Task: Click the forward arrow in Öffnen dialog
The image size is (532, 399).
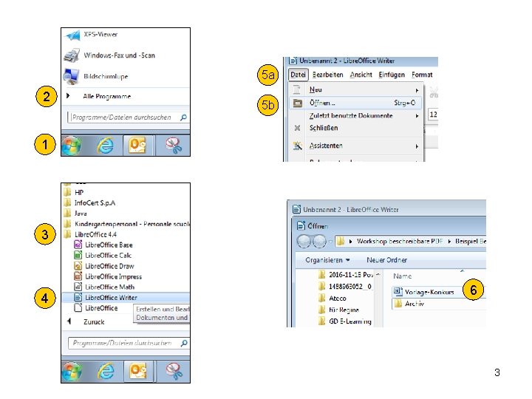Action: (x=319, y=241)
